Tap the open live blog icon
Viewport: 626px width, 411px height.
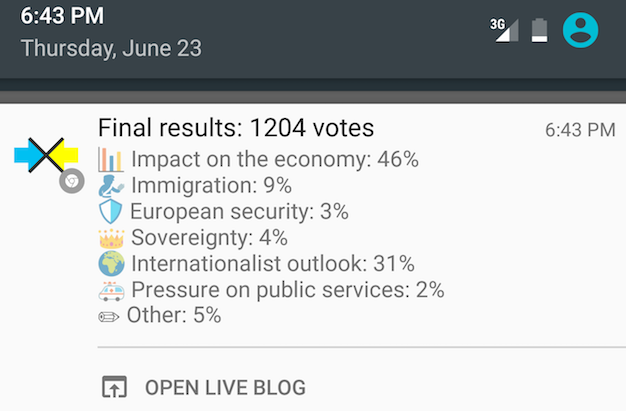click(x=115, y=387)
